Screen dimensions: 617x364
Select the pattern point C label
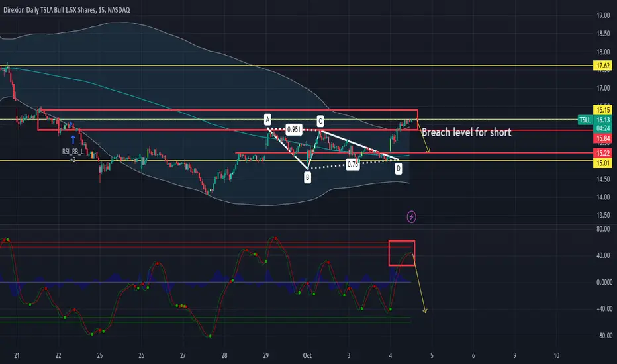pos(320,121)
